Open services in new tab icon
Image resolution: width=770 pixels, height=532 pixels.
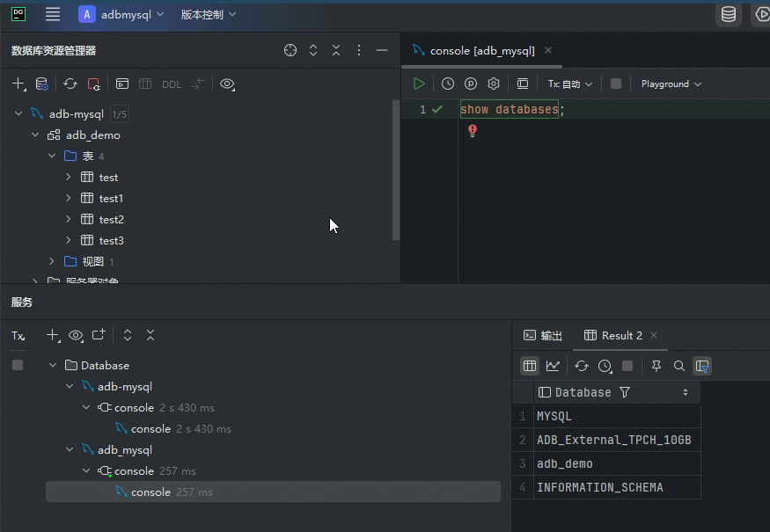coord(99,335)
